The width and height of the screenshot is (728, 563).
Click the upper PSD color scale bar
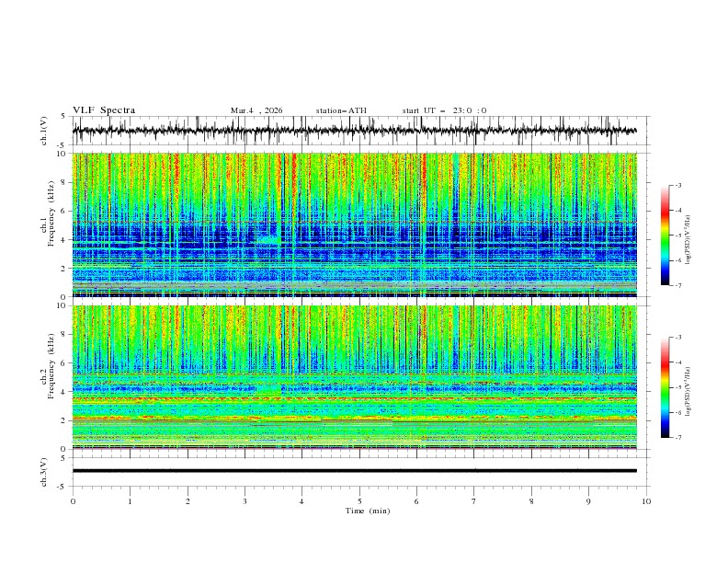tap(665, 236)
